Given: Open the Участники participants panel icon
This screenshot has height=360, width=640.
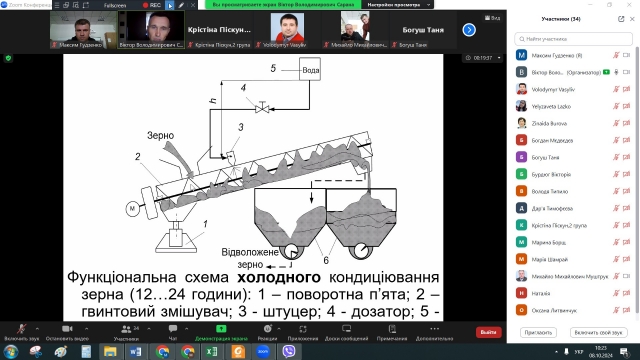Looking at the screenshot, I should 127,329.
